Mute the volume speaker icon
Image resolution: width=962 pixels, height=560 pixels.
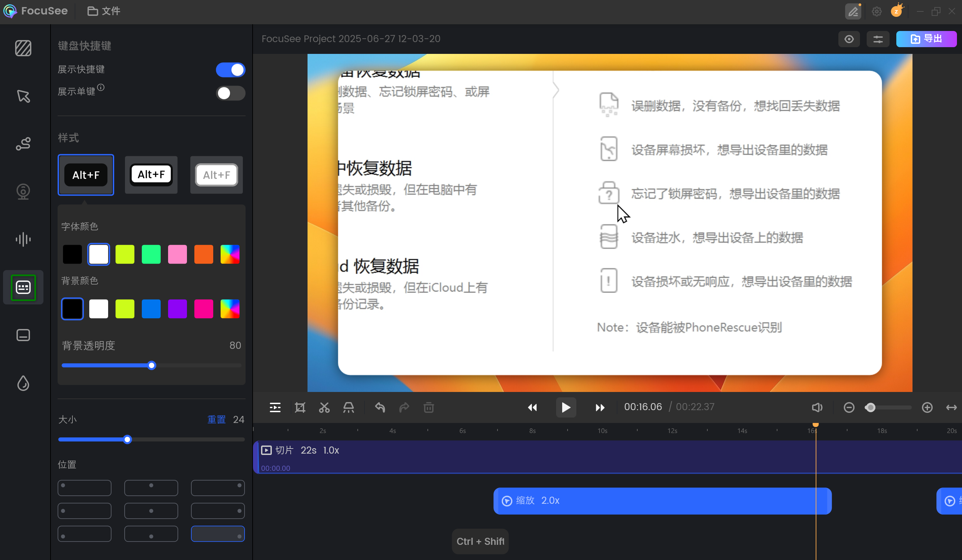point(817,407)
